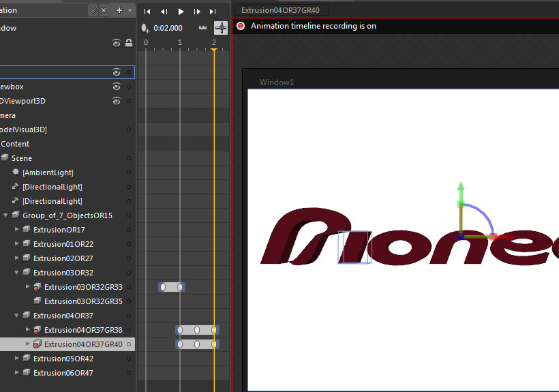
Task: Close the storyboard with the X button
Action: 104,10
